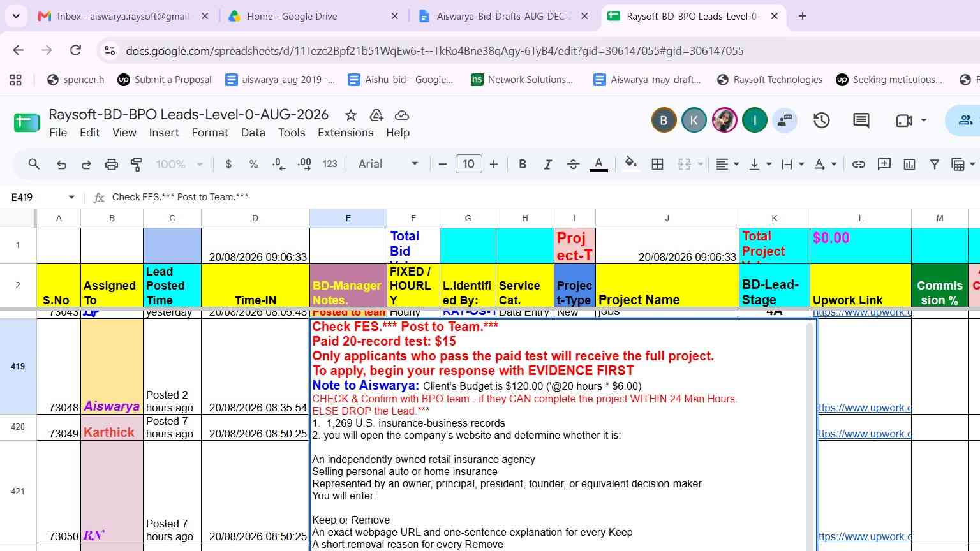Image resolution: width=980 pixels, height=551 pixels.
Task: Click the insert link icon
Action: coord(859,165)
